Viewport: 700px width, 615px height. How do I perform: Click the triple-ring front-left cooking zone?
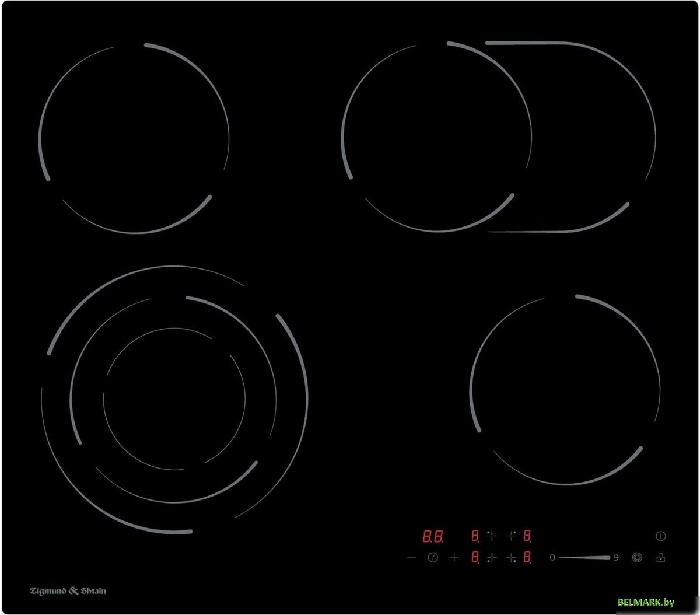(x=174, y=400)
